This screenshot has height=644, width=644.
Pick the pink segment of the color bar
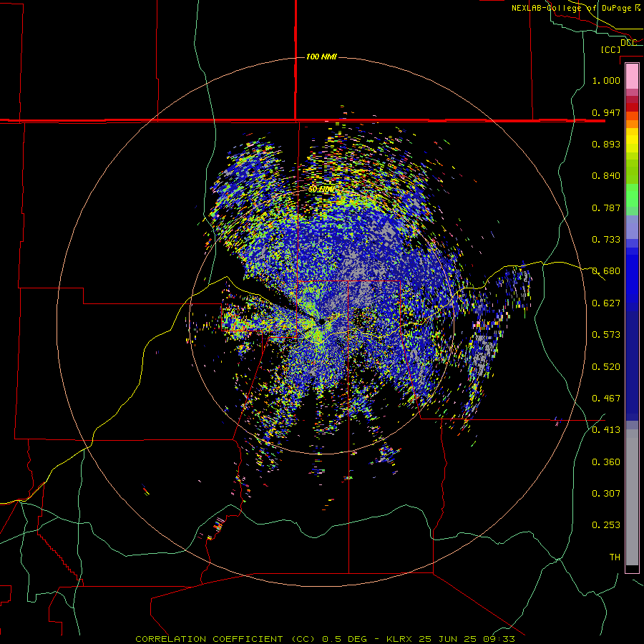(x=632, y=76)
